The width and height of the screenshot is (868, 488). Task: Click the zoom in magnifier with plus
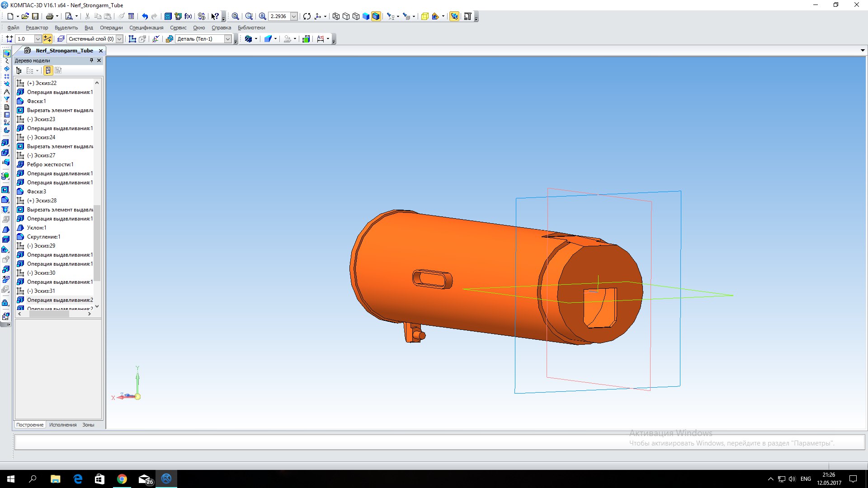click(x=262, y=16)
